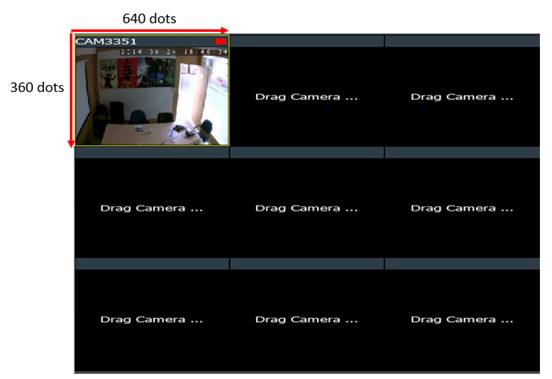Click the 360 dots height label
This screenshot has height=379, width=552.
37,87
